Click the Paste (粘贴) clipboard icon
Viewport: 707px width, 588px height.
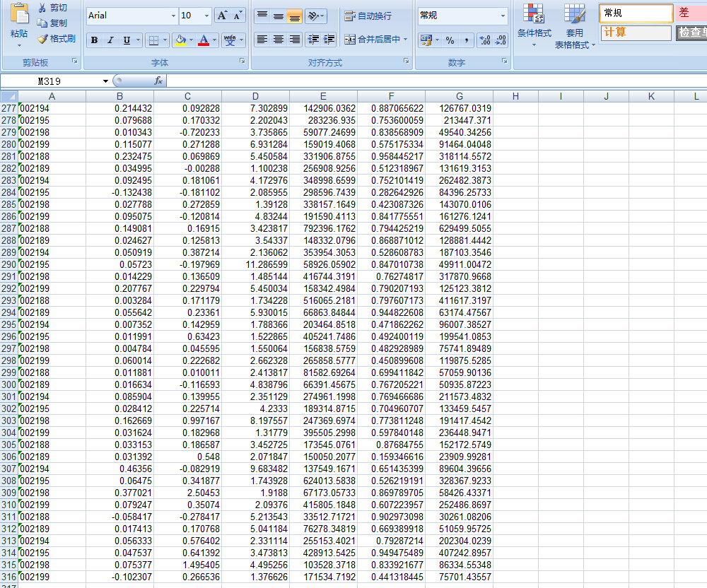19,13
